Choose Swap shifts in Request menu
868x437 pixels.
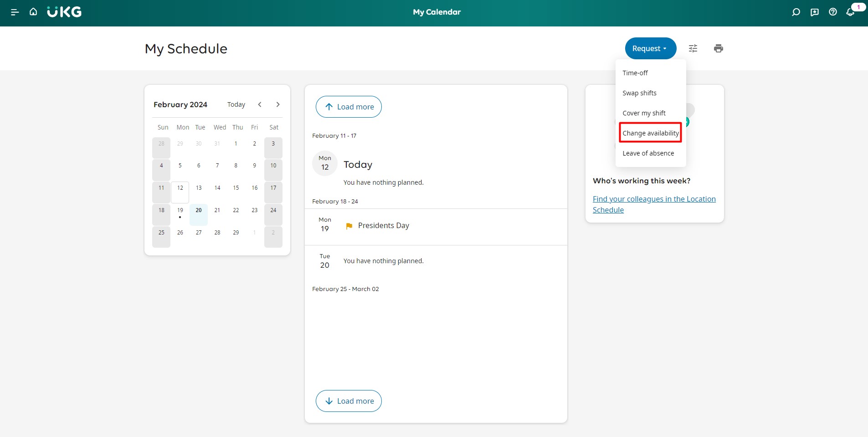639,93
